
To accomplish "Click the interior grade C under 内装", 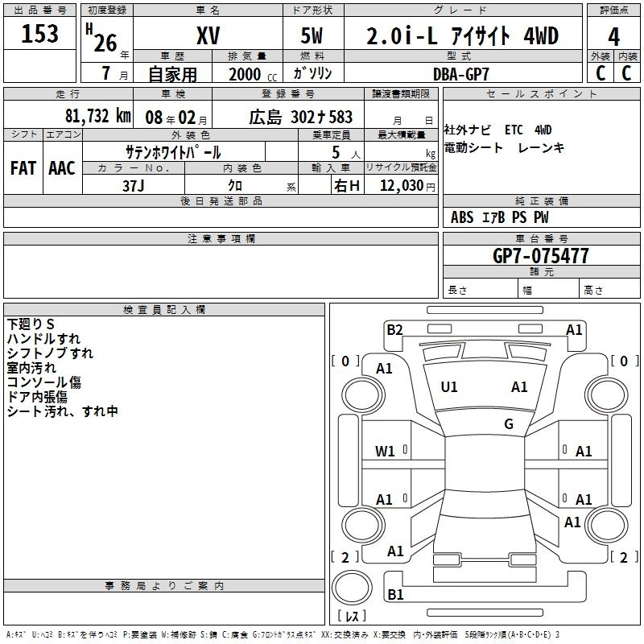I will click(627, 72).
